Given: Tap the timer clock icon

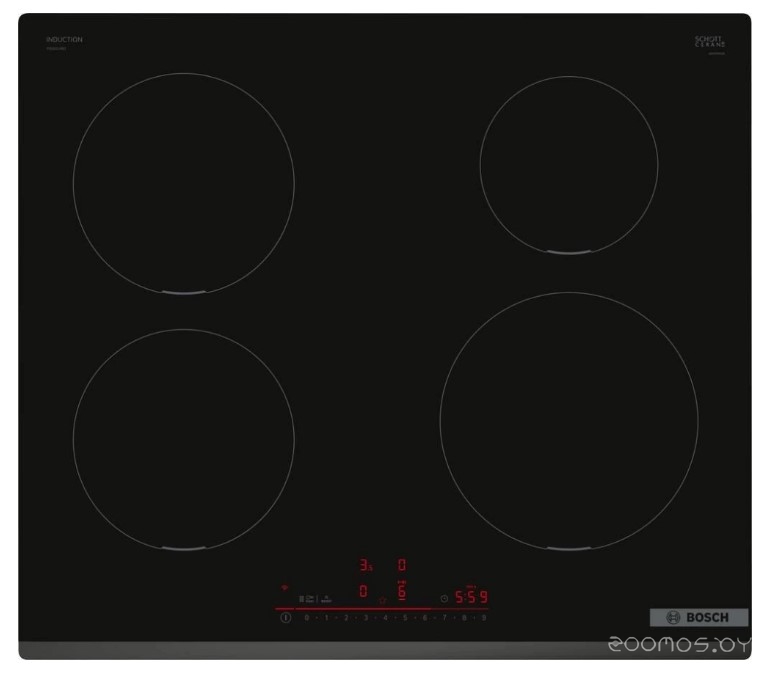Looking at the screenshot, I should tap(444, 598).
